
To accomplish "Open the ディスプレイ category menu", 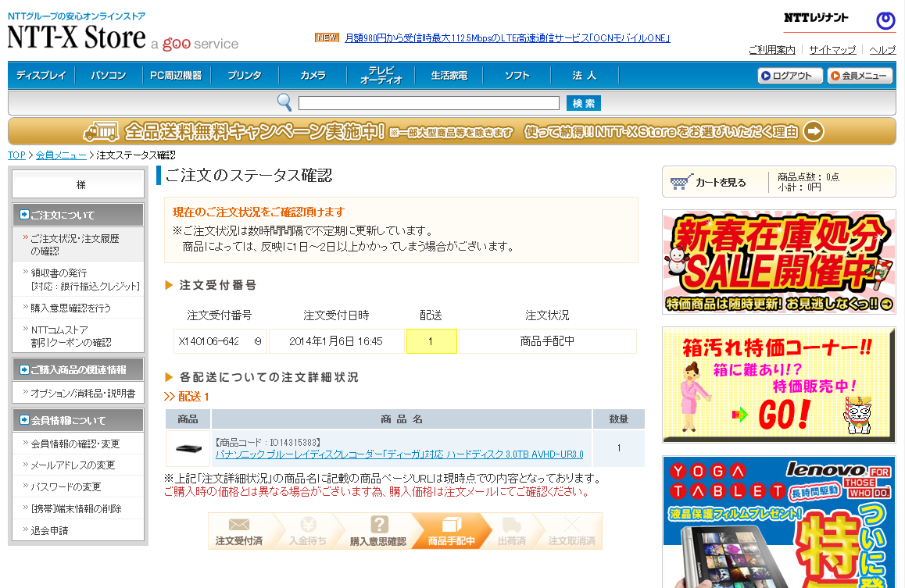I will (41, 76).
